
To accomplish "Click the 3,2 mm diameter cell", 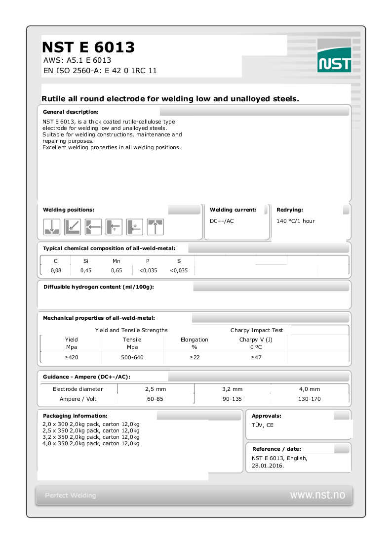I will point(232,389).
